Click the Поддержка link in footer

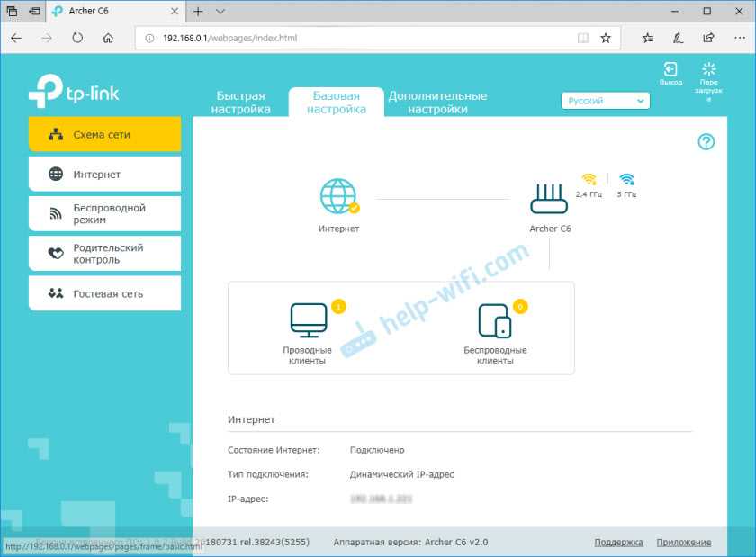tap(618, 543)
